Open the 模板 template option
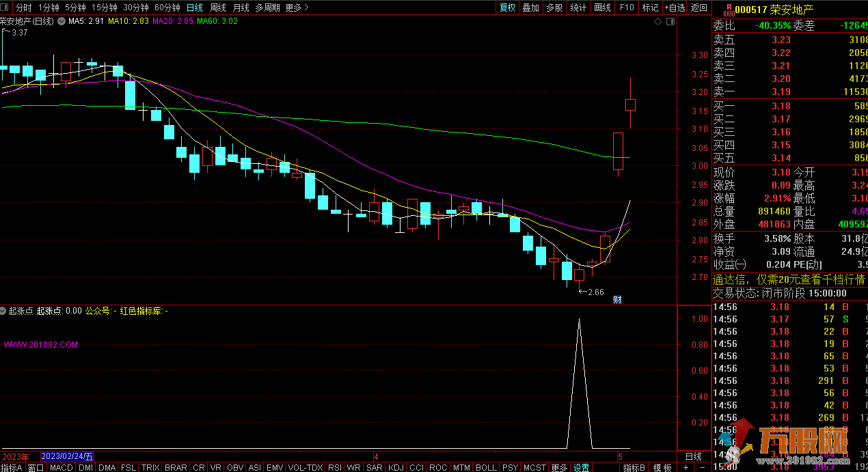This screenshot has width=868, height=472. click(x=662, y=467)
